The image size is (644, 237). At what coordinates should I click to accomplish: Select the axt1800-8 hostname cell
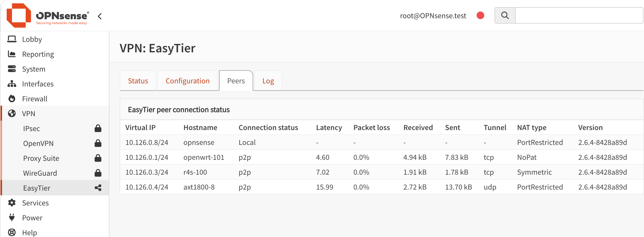click(199, 187)
